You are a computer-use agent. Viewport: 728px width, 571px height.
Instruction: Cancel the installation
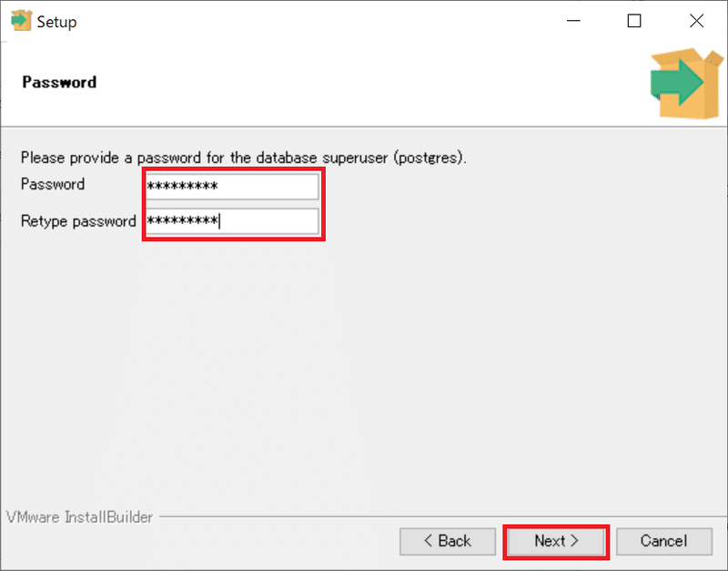(x=663, y=541)
